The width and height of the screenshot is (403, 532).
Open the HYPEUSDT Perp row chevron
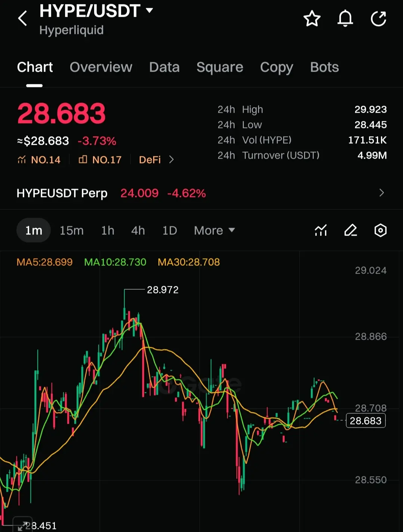pyautogui.click(x=381, y=193)
